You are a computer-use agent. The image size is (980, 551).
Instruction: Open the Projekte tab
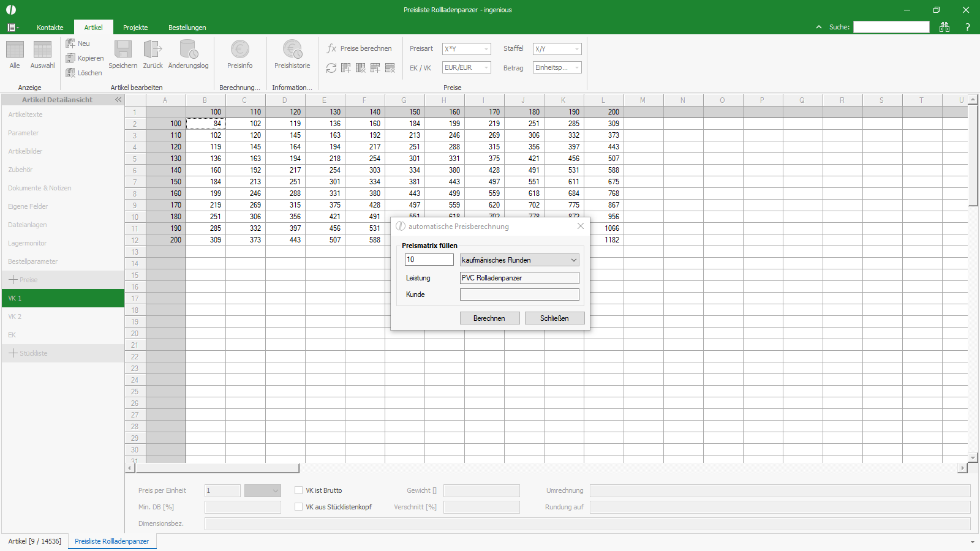[135, 28]
